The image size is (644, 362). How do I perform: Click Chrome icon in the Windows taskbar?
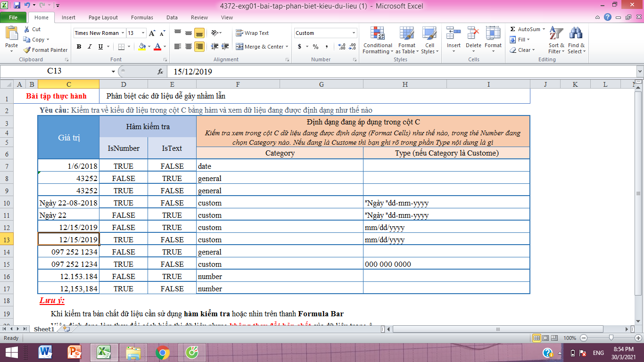163,352
